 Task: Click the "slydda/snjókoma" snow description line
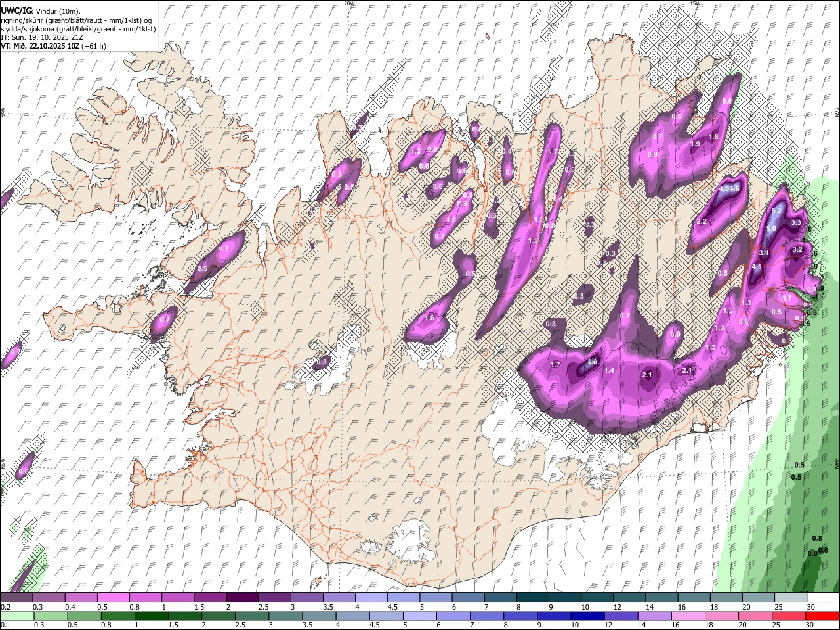pos(78,29)
